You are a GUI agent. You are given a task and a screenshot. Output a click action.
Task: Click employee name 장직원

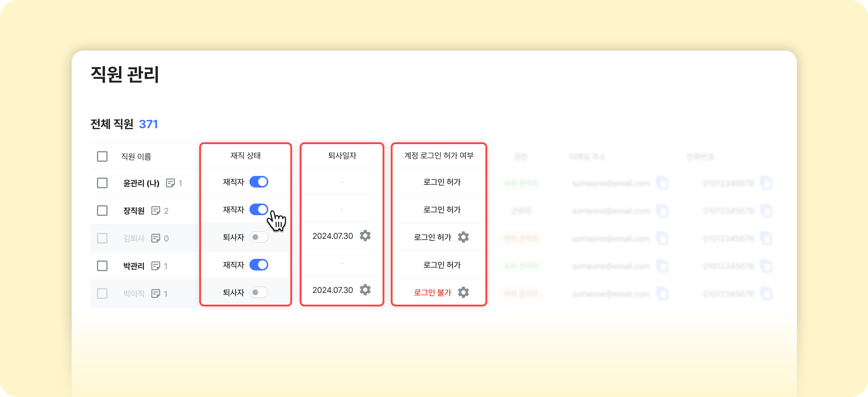(134, 211)
